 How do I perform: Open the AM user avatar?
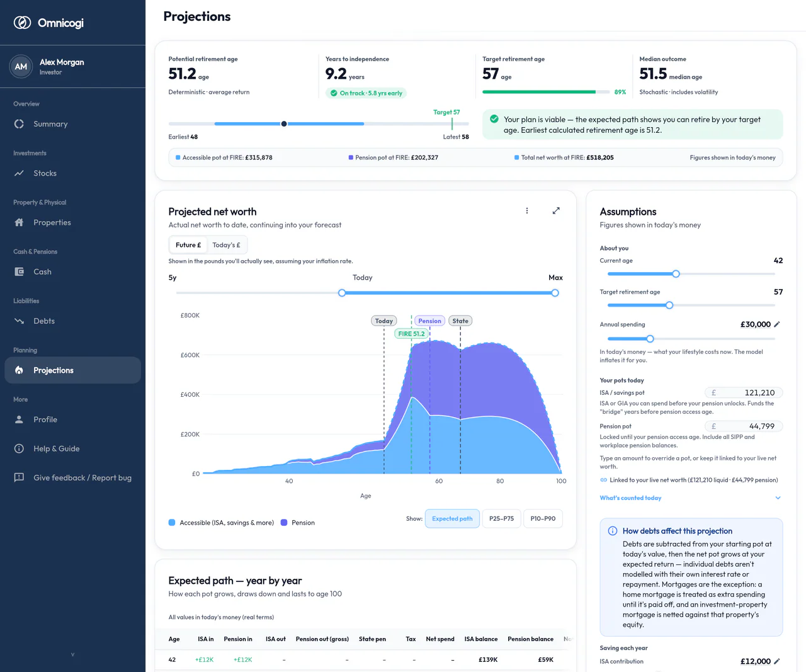(x=21, y=66)
